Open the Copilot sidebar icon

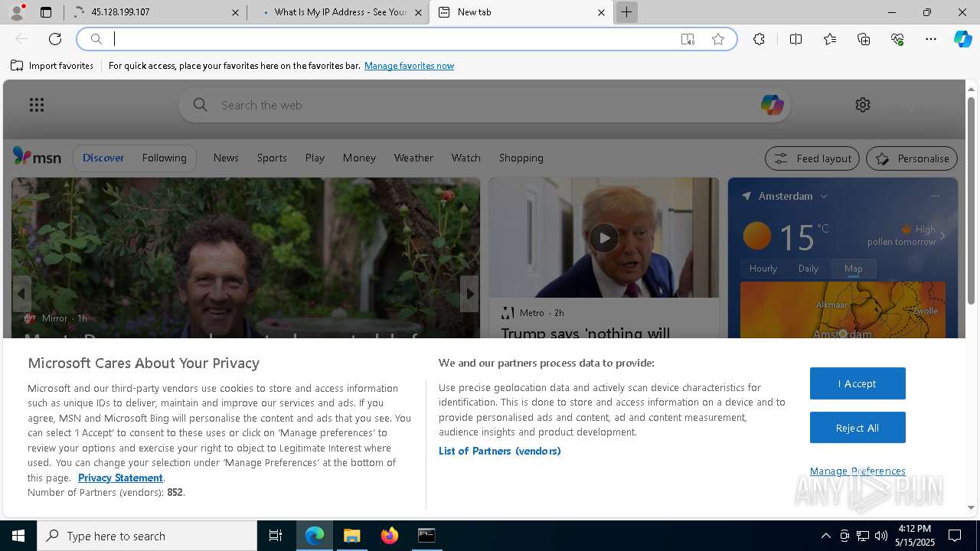(962, 39)
